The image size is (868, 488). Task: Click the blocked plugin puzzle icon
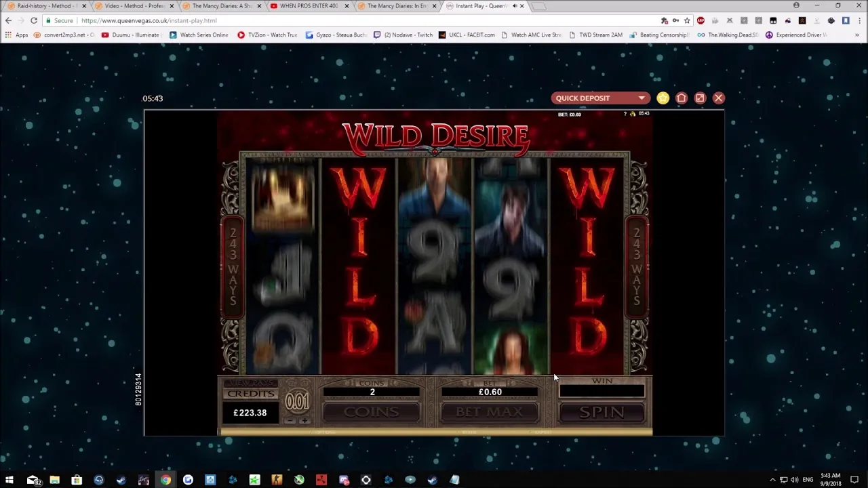(664, 21)
